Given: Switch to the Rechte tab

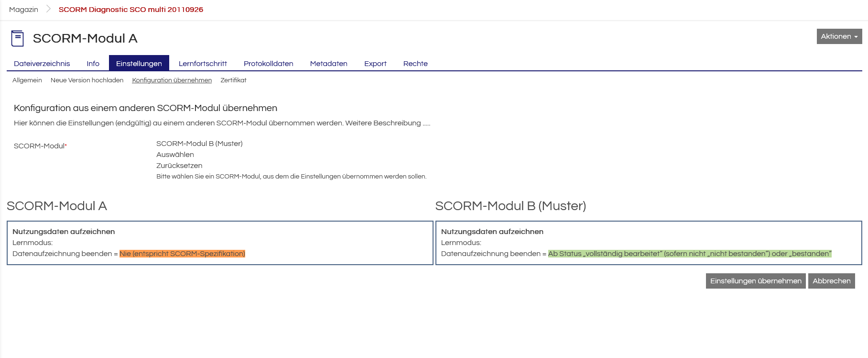Looking at the screenshot, I should [415, 64].
